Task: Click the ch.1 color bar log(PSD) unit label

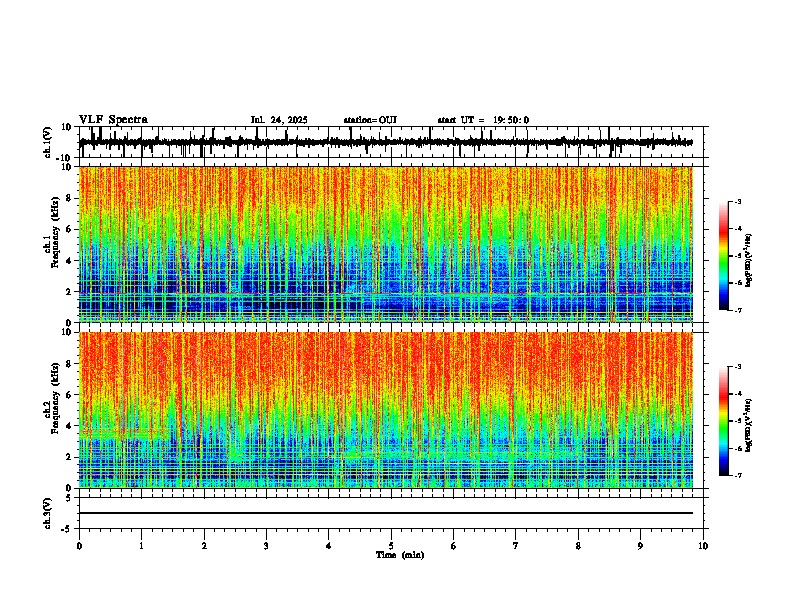Action: [749, 261]
